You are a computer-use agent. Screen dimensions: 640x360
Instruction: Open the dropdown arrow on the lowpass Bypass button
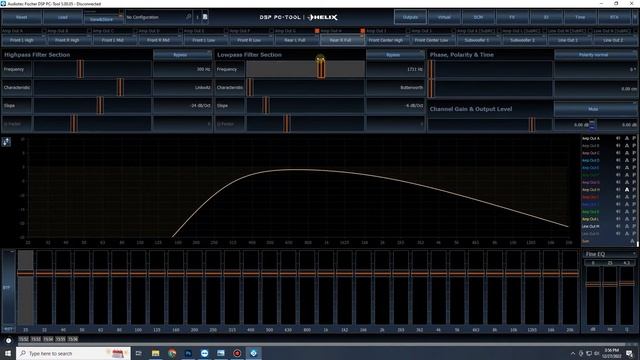422,52
